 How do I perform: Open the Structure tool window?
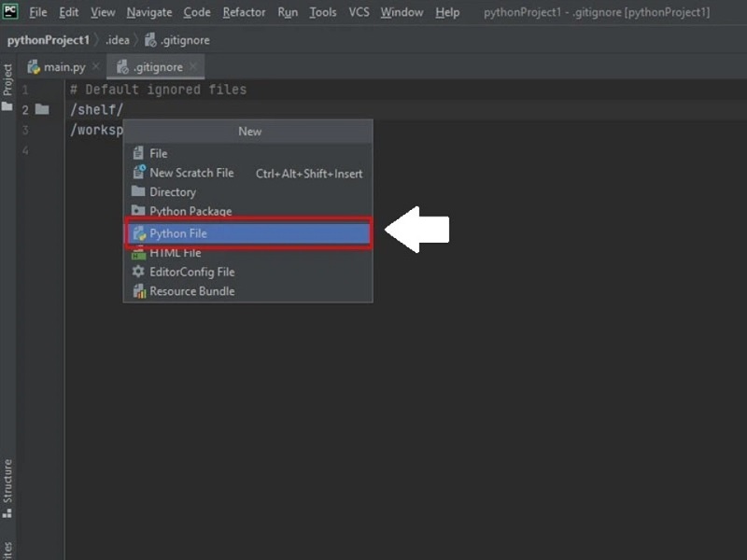(8, 479)
